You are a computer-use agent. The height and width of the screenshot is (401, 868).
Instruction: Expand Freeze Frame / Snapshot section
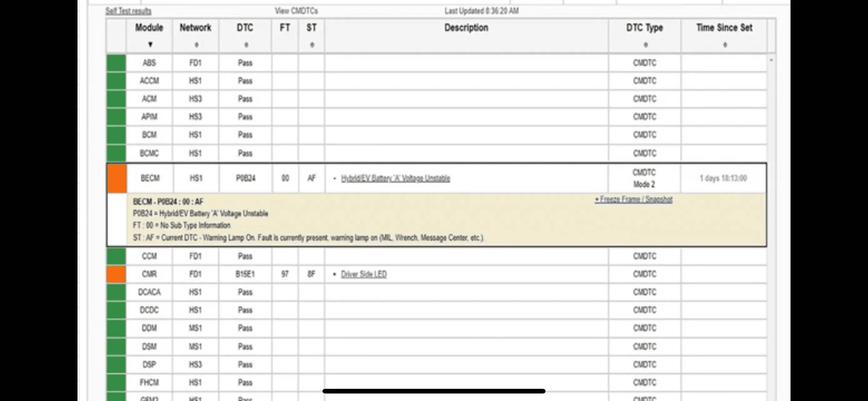[633, 199]
